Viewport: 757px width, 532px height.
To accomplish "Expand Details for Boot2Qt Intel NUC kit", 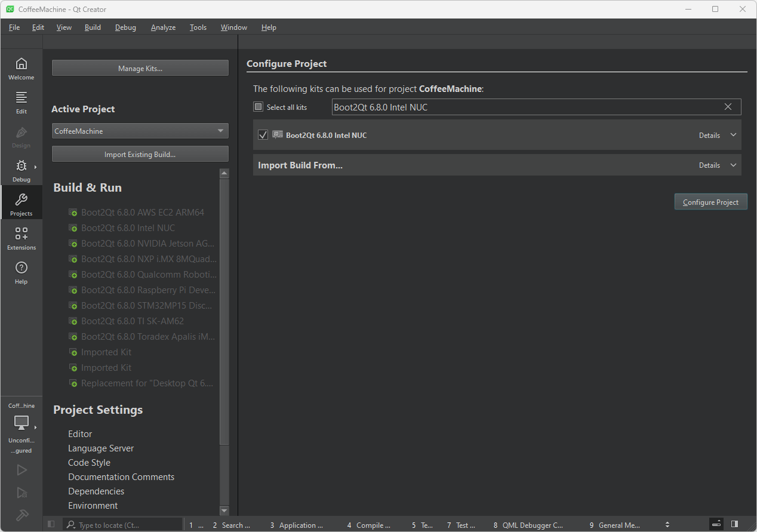I will (718, 135).
